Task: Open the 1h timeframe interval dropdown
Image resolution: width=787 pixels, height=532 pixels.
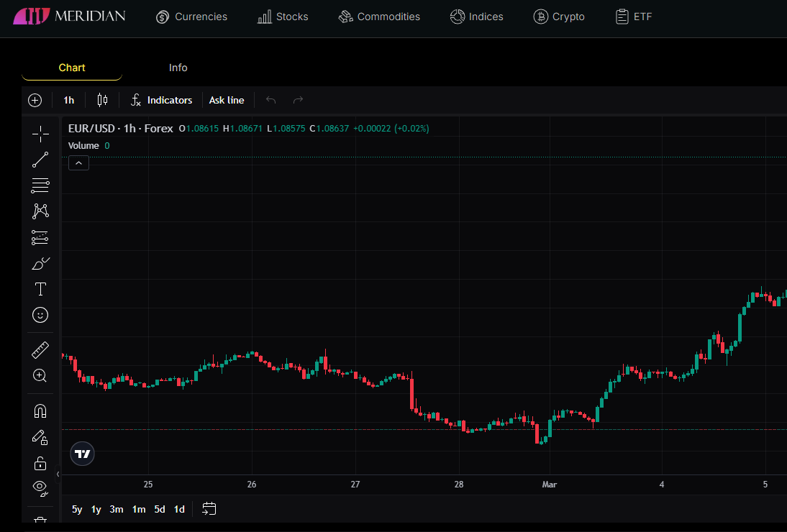Action: pos(68,100)
